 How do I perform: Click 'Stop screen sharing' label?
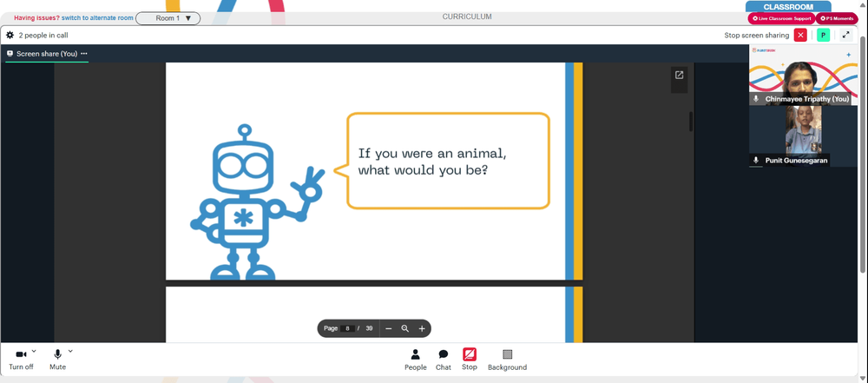pos(757,35)
